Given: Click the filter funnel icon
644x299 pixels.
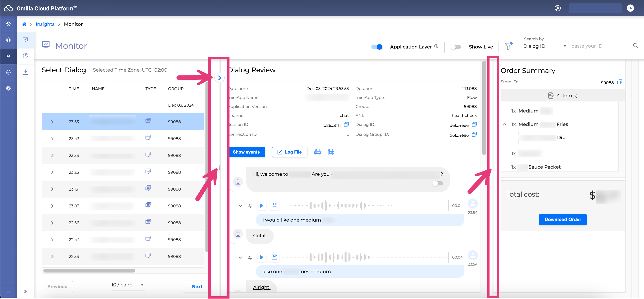Looking at the screenshot, I should point(508,46).
